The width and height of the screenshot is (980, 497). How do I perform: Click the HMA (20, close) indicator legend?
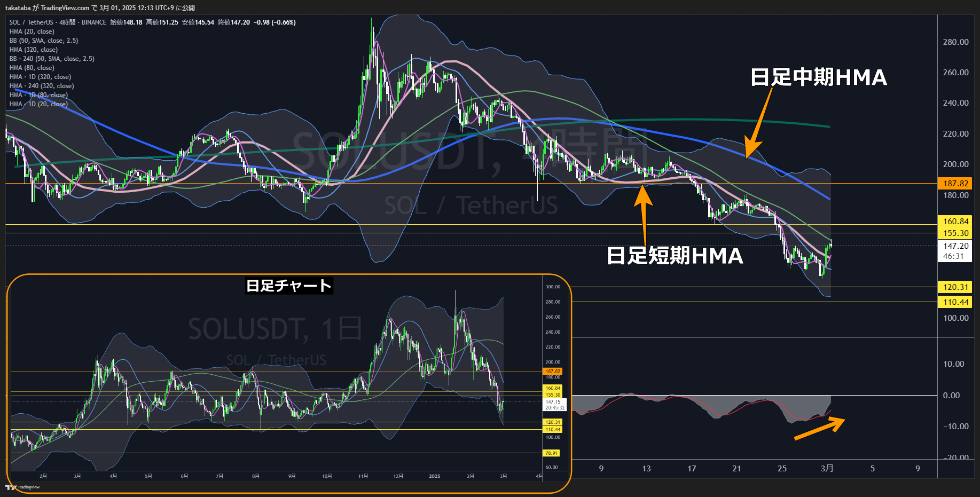[32, 31]
